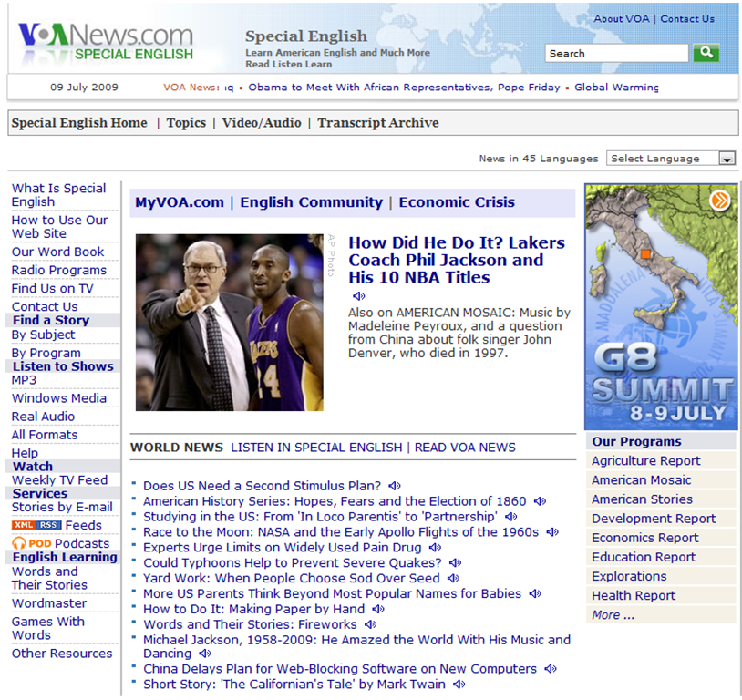This screenshot has width=742, height=700.
Task: Play audio for the Lakers Coach Phil Jackson story
Action: (x=359, y=296)
